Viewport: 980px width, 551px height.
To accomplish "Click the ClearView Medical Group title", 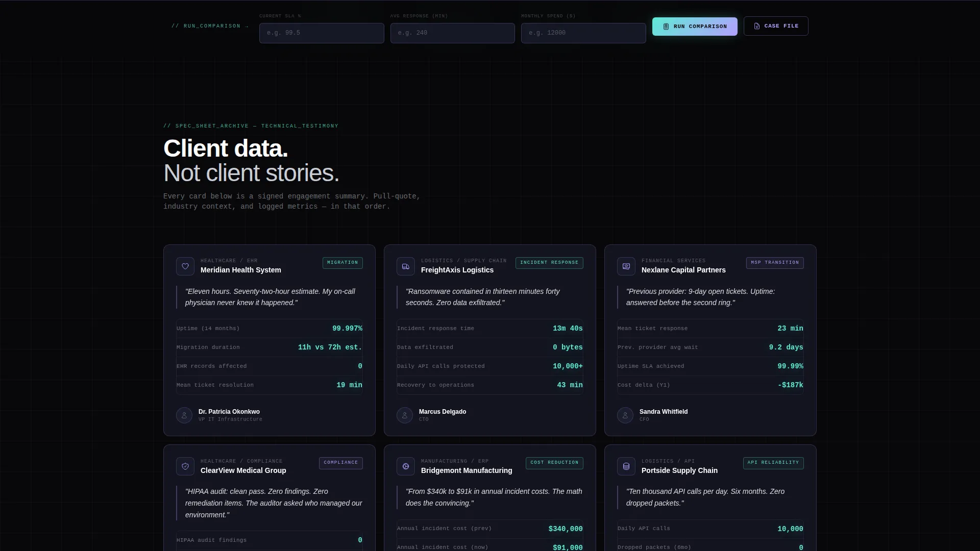I will click(243, 470).
